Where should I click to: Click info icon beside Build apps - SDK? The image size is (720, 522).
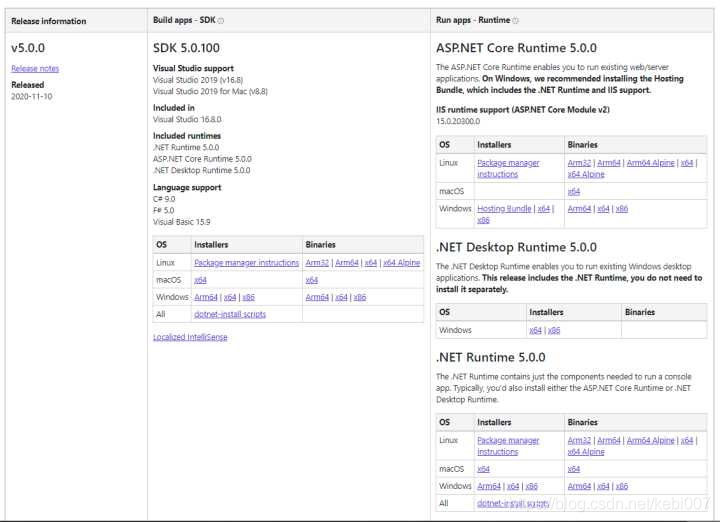point(221,21)
